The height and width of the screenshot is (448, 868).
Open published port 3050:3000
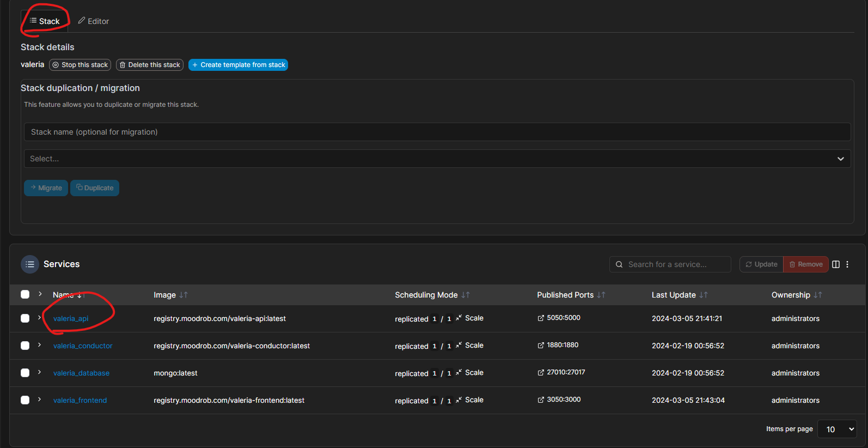tap(559, 399)
